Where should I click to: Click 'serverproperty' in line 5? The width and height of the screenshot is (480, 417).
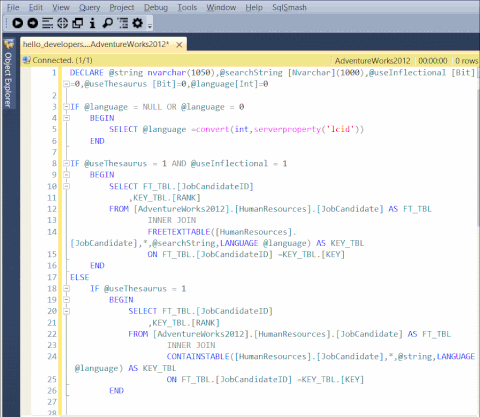(287, 129)
